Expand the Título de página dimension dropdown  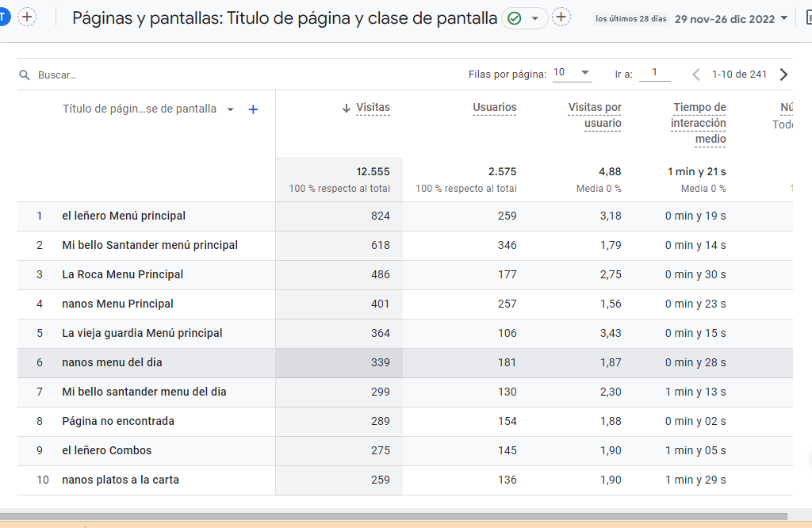pos(231,109)
